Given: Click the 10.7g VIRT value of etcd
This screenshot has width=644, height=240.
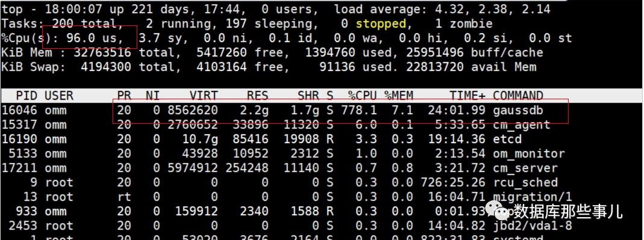Looking at the screenshot, I should (200, 139).
